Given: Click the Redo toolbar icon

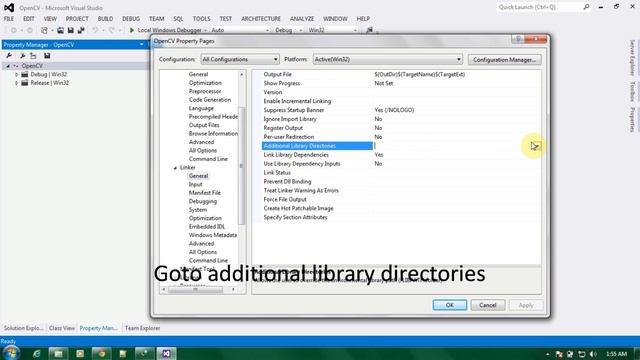Looking at the screenshot, I should pos(111,30).
